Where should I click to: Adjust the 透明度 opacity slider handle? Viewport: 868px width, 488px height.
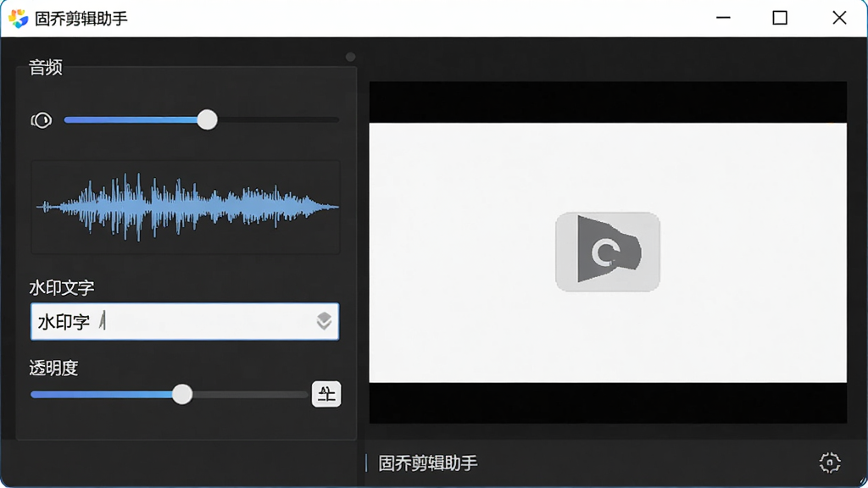[x=182, y=395]
